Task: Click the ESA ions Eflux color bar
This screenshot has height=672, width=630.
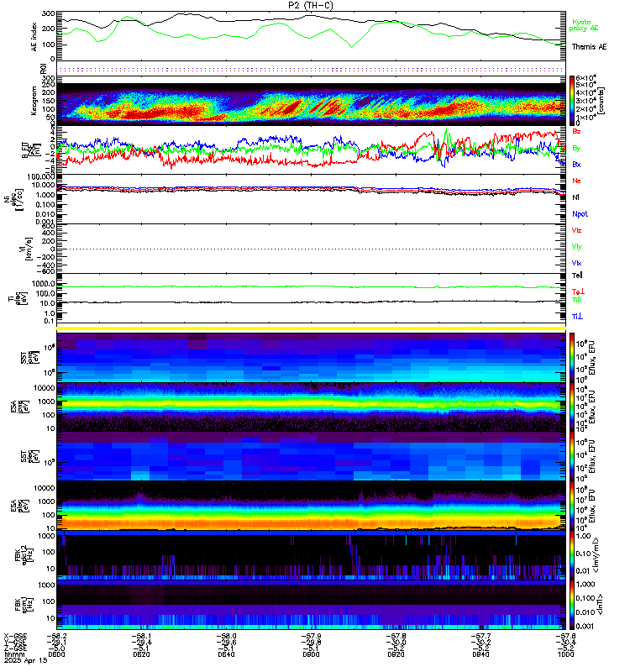Action: [x=571, y=407]
